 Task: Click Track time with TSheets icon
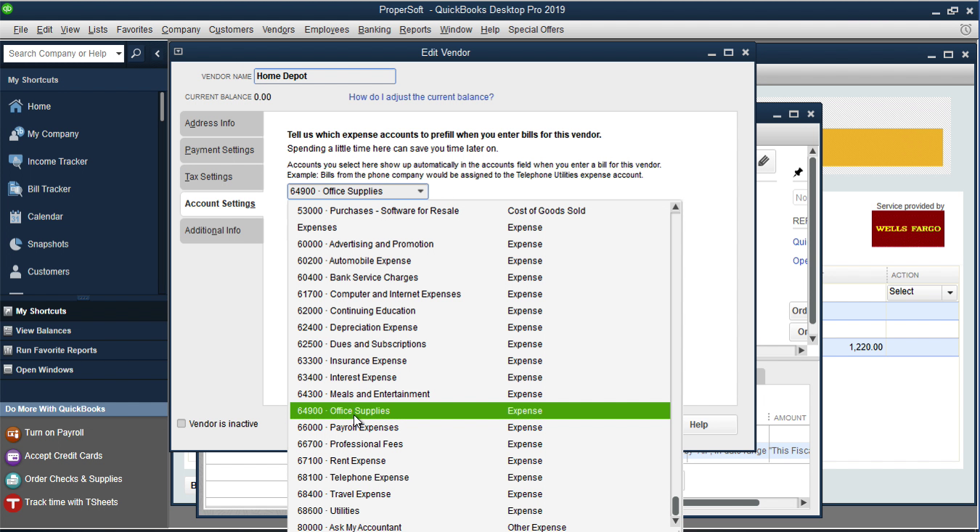[x=12, y=503]
